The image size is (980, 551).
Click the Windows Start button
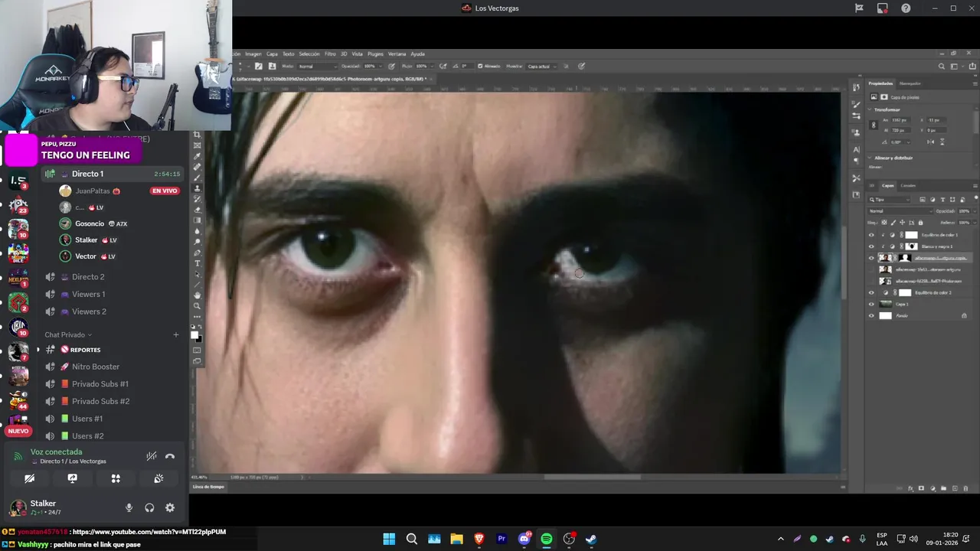point(389,539)
